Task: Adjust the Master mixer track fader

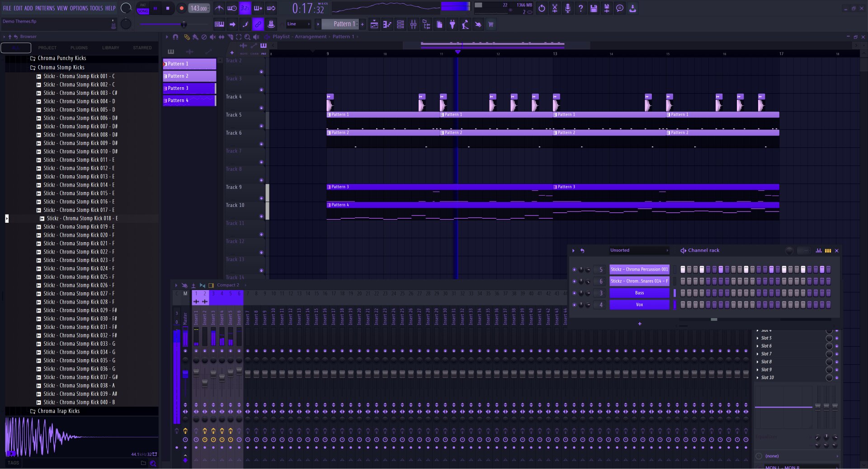Action: (185, 374)
